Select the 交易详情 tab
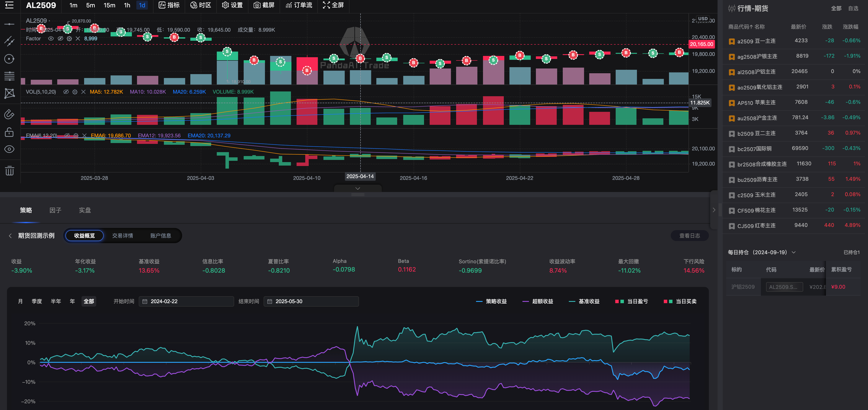The width and height of the screenshot is (868, 410). (x=122, y=236)
